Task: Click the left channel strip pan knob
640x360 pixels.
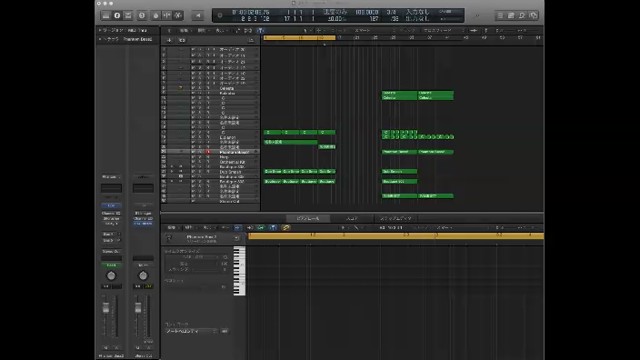Action: [x=111, y=276]
